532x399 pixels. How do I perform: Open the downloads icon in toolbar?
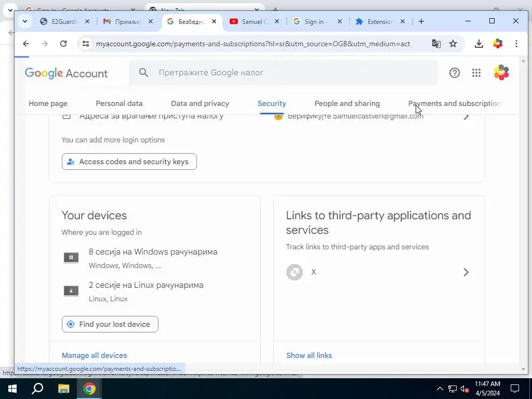pos(478,44)
